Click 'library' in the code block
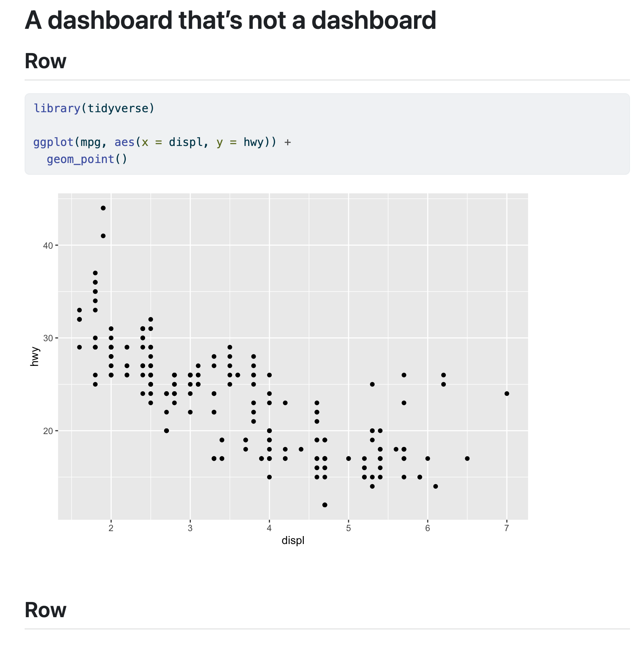Image resolution: width=644 pixels, height=646 pixels. click(x=57, y=108)
